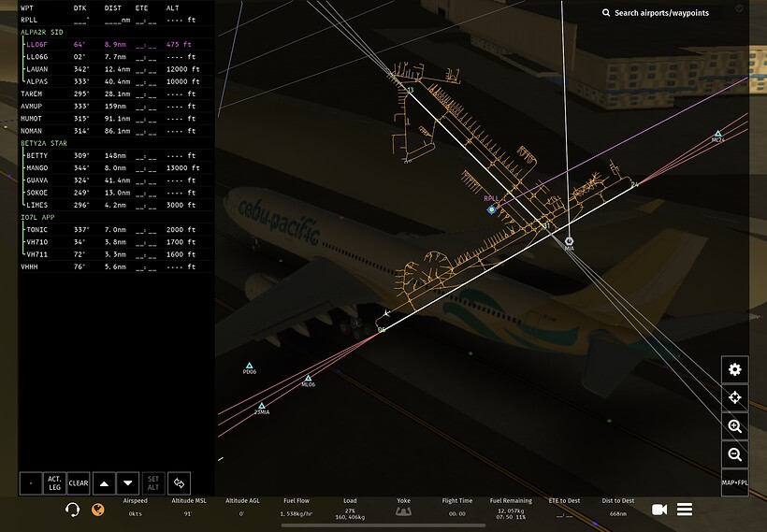Tap the Load status readout
Viewport: 767px width, 532px height.
click(350, 509)
